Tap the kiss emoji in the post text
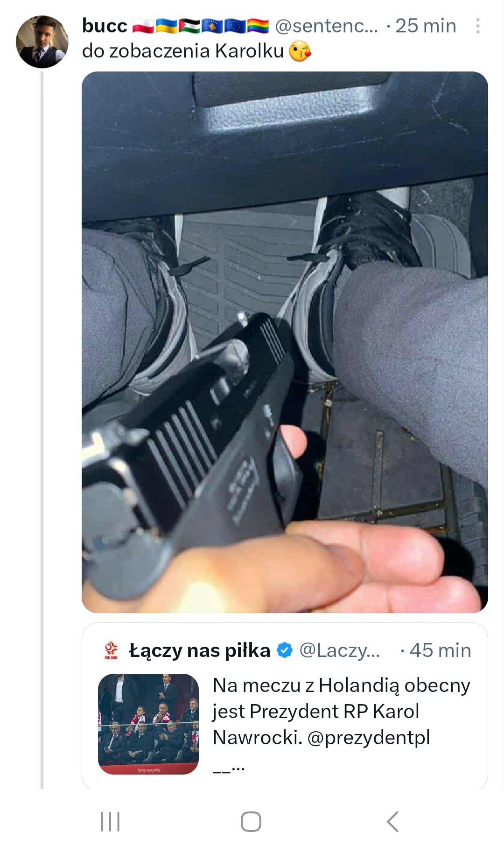 point(300,51)
